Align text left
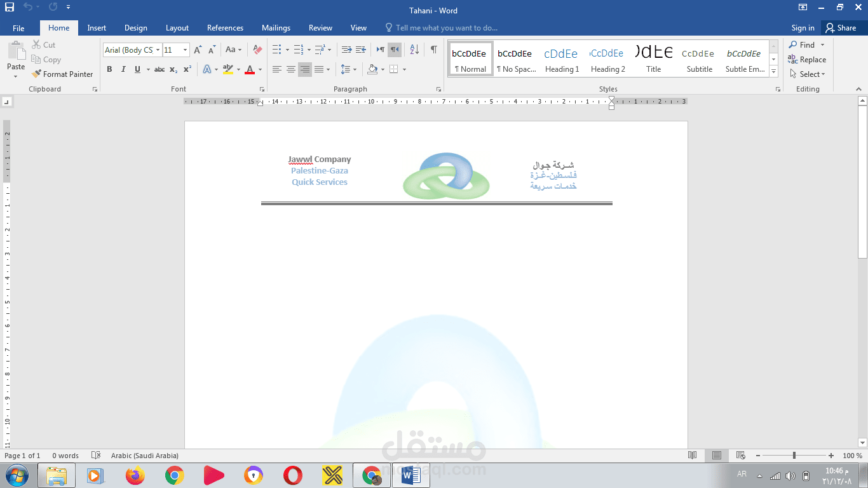This screenshot has height=488, width=868. point(277,69)
